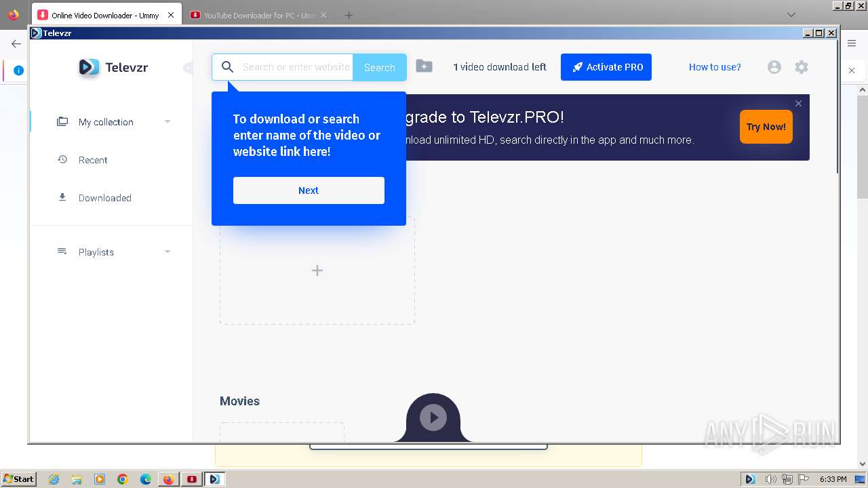Open Firefox list all tabs dropdown
The width and height of the screenshot is (868, 488).
coord(791,14)
